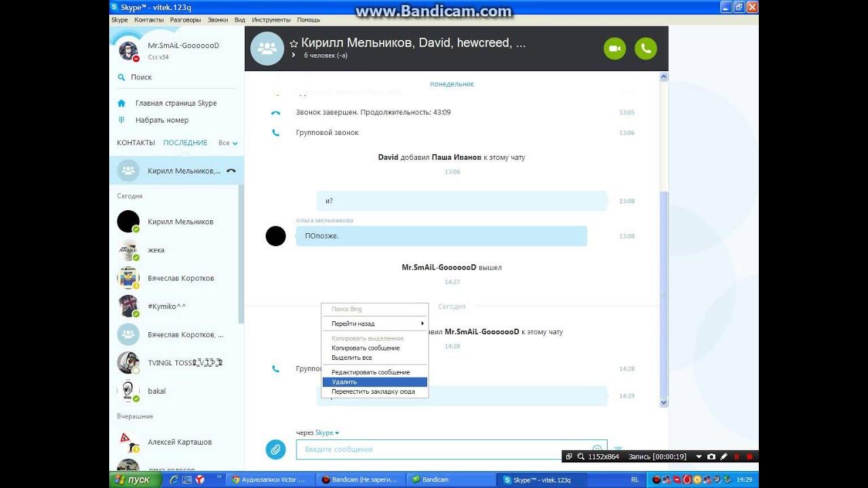Open the Вид menu
Screen dimensions: 868x488
(239, 20)
